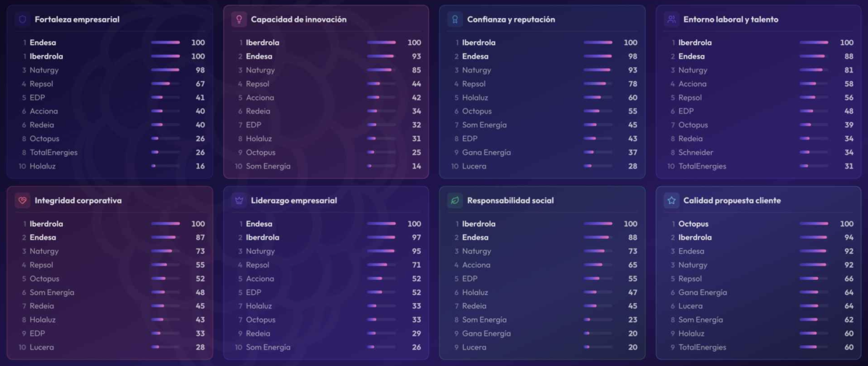Click the star icon for Calidad propuesta cliente

point(671,200)
